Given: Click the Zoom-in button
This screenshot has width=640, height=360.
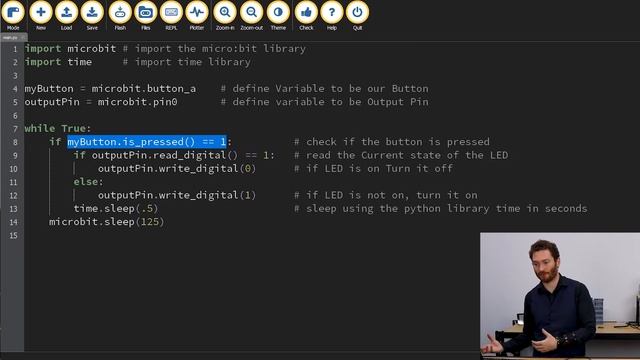Looking at the screenshot, I should tap(225, 16).
